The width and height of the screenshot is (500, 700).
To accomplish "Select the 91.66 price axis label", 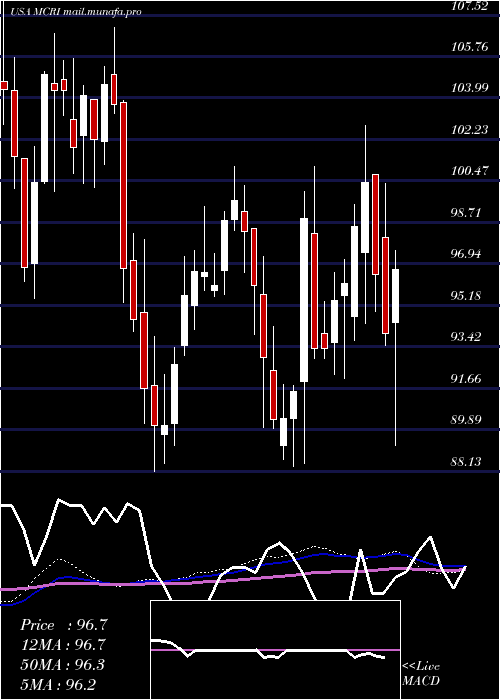I will pyautogui.click(x=467, y=379).
